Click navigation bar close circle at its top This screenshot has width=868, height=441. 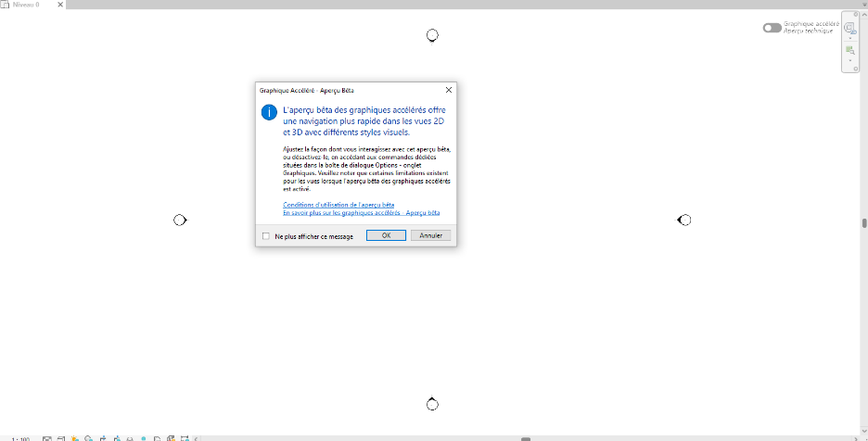coord(856,15)
